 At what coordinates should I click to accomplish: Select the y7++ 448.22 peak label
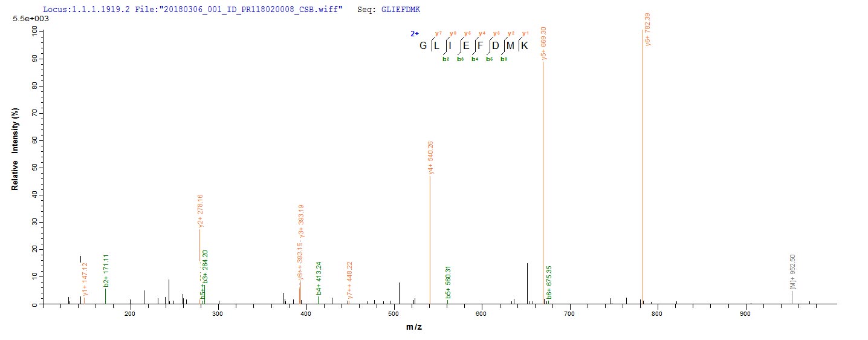point(350,281)
